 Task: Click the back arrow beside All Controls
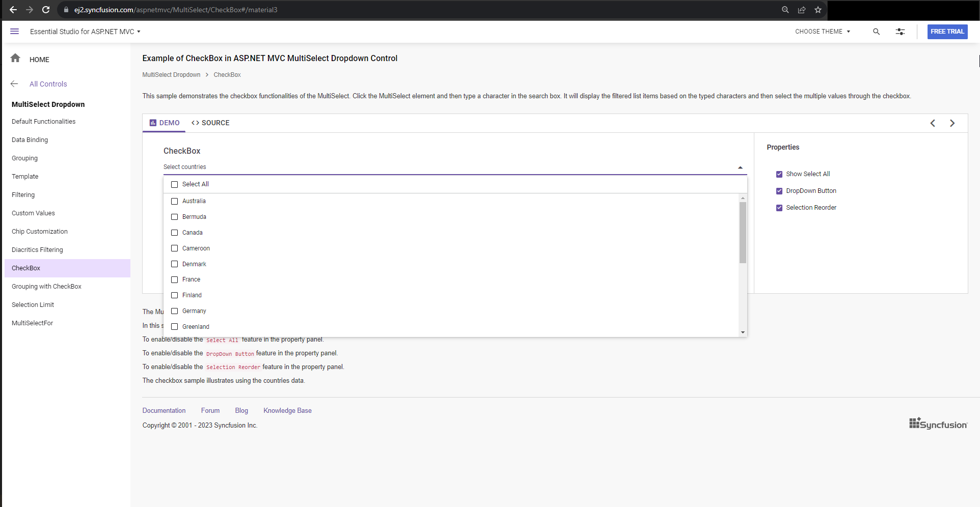(14, 84)
